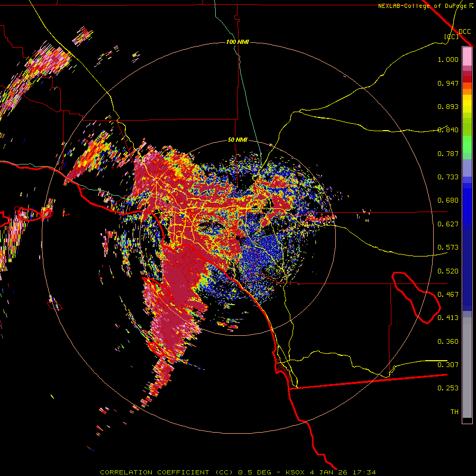This screenshot has height=476, width=476.
Task: Click the 100 NMI range ring label
Action: [x=237, y=42]
